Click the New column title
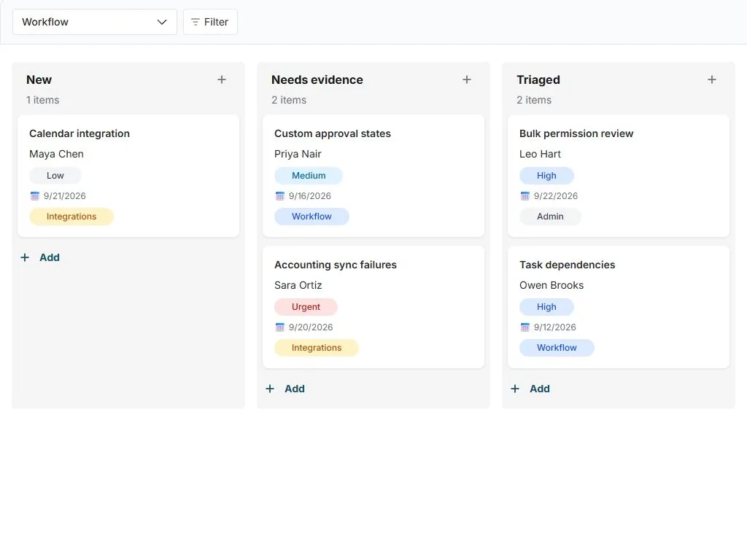Screen dimensions: 747x560 [39, 80]
